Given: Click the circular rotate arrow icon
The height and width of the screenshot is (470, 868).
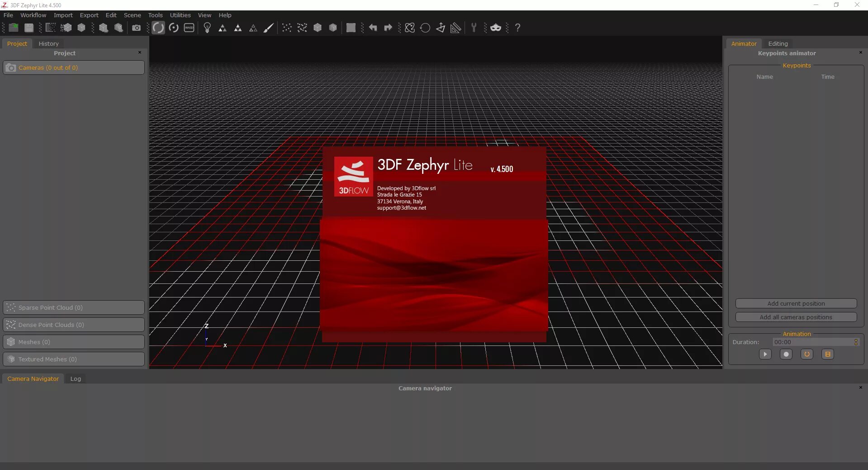Looking at the screenshot, I should 425,28.
